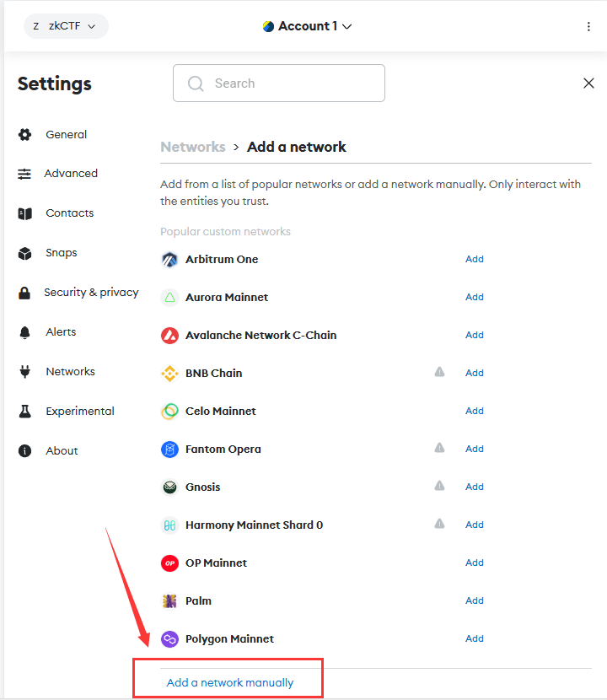The image size is (607, 700).
Task: Click the Advanced sliders icon
Action: click(x=24, y=174)
